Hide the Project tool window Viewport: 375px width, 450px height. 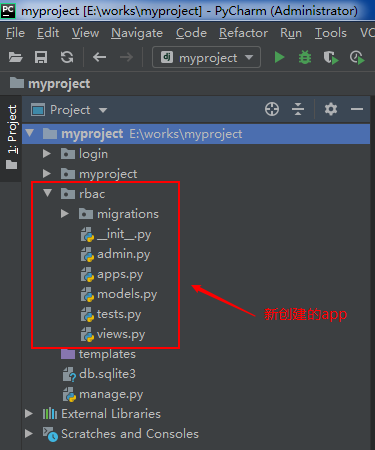[x=357, y=109]
